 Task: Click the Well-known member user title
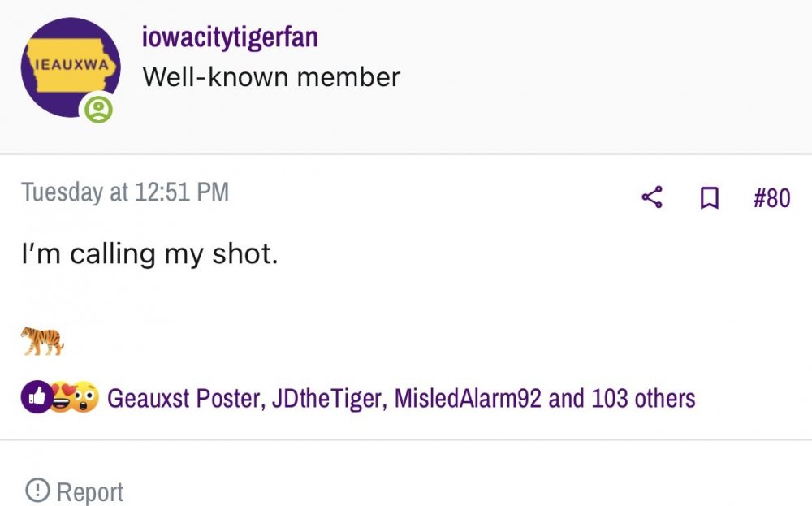click(271, 77)
